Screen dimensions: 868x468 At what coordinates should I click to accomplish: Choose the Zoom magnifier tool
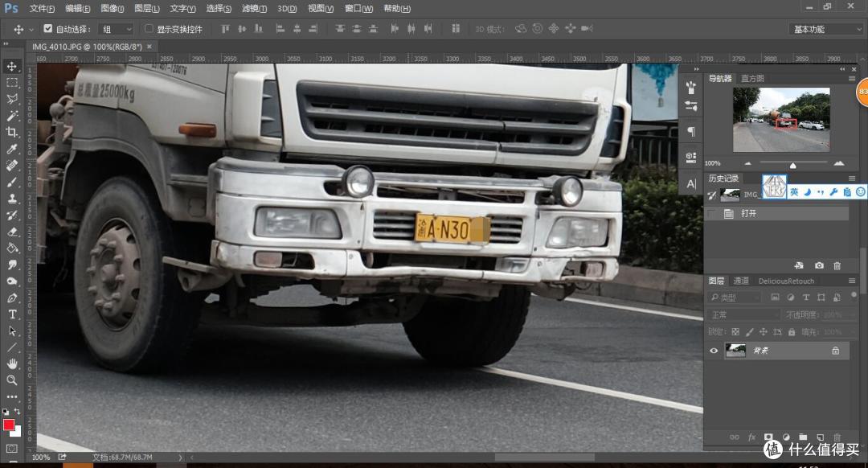(12, 380)
